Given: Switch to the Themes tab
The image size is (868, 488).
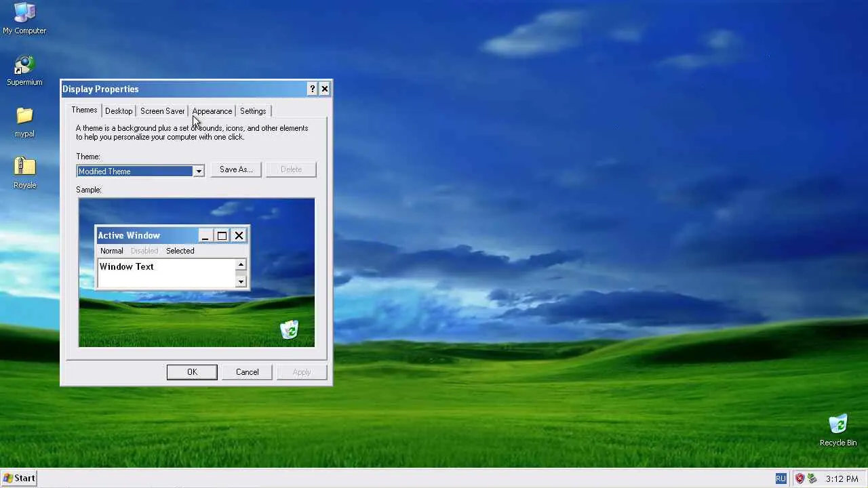Looking at the screenshot, I should click(x=84, y=110).
